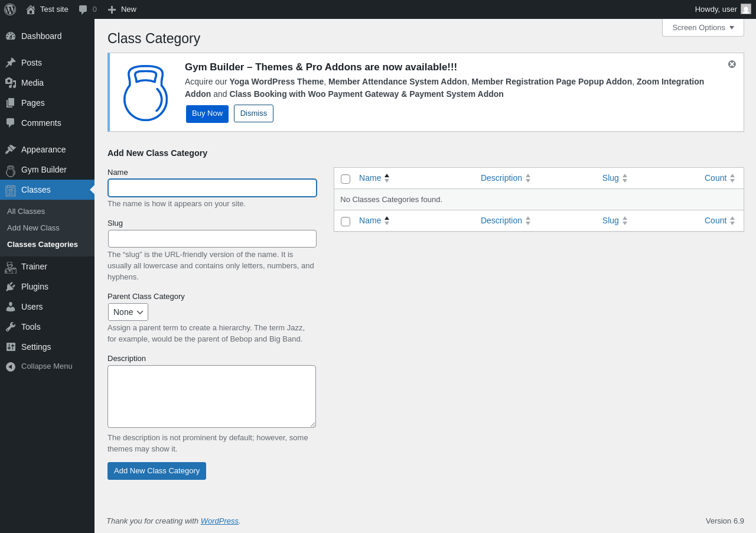Click the Trainer icon in the sidebar
This screenshot has height=533, width=756.
[11, 267]
